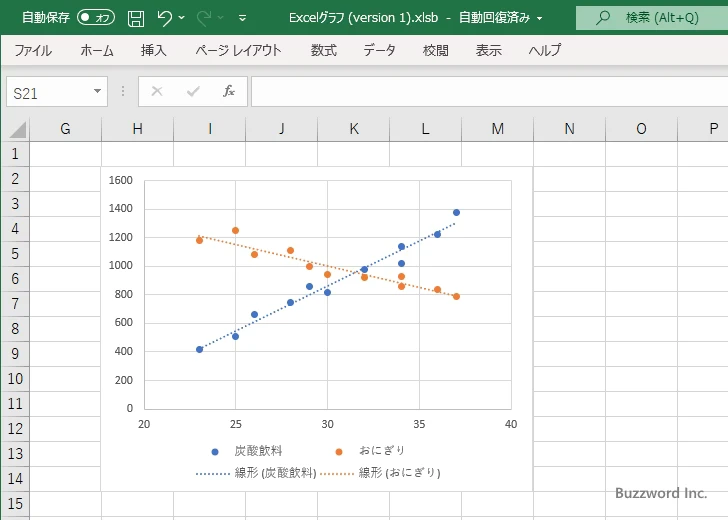Viewport: 728px width, 520px height.
Task: Expand the file name version dropdown arrow
Action: coord(540,18)
